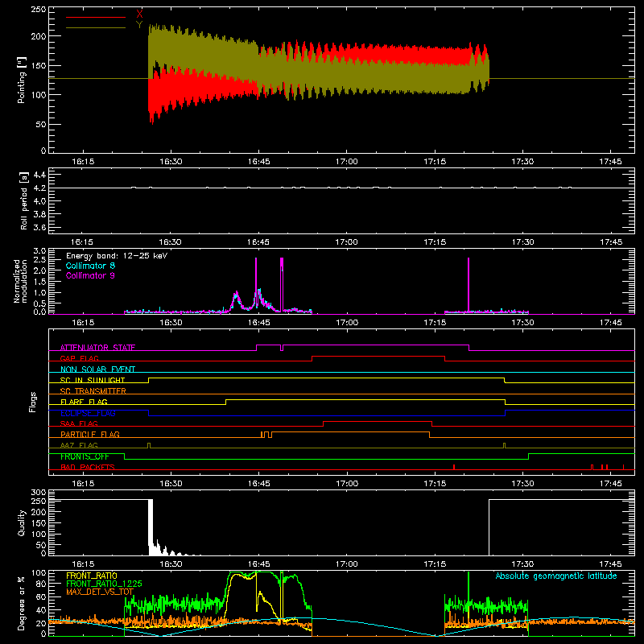Click the 4.4 value on Roll period axis
This screenshot has width=644, height=644.
tap(39, 175)
